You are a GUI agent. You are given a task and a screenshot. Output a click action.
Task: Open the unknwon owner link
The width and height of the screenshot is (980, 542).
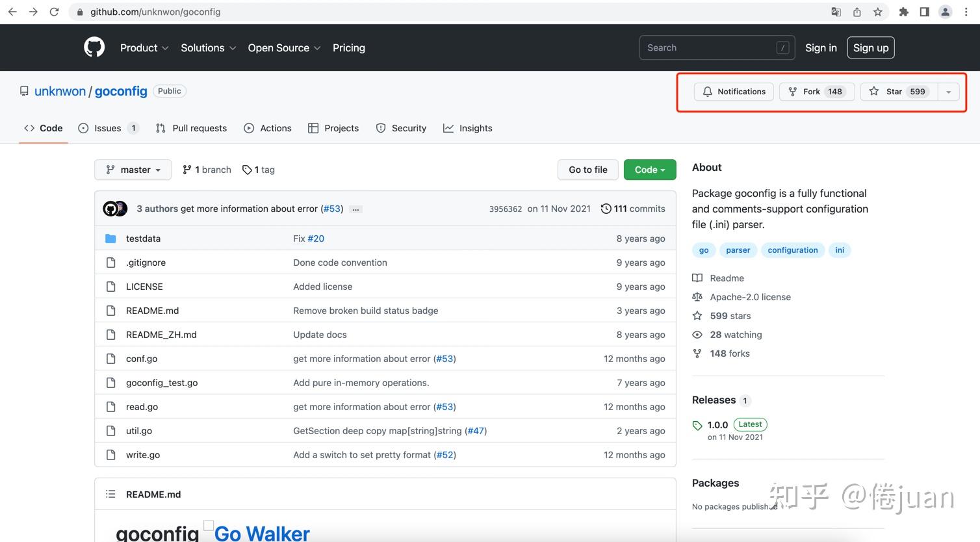60,91
